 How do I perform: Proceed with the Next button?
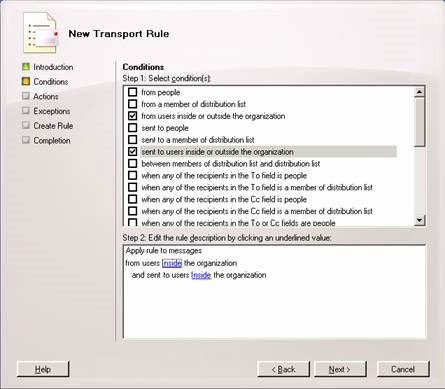click(340, 369)
